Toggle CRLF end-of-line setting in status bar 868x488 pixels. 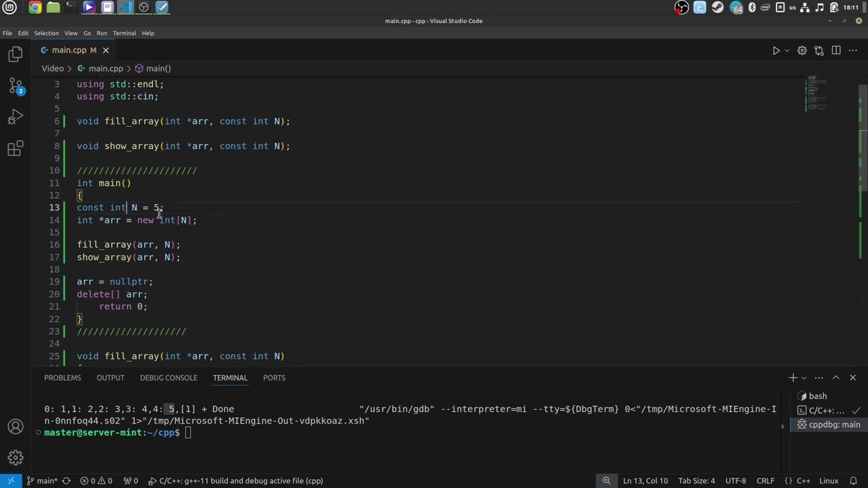tap(766, 481)
